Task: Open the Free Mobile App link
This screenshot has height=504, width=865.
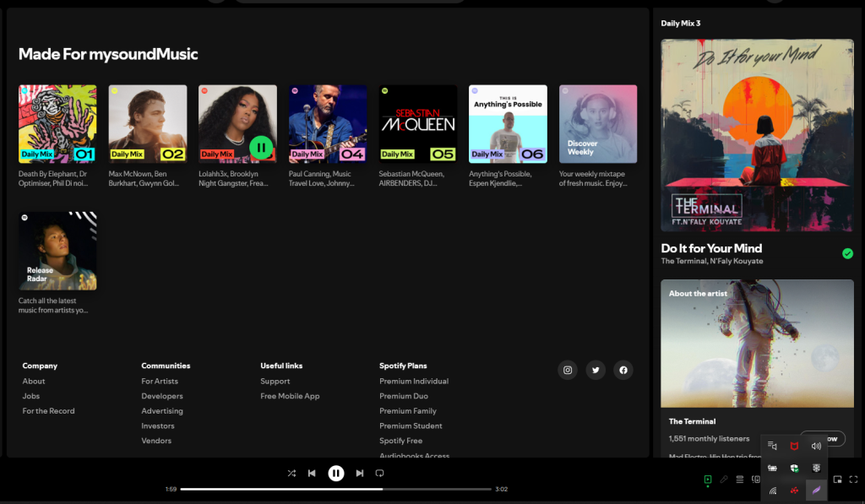Action: tap(291, 396)
